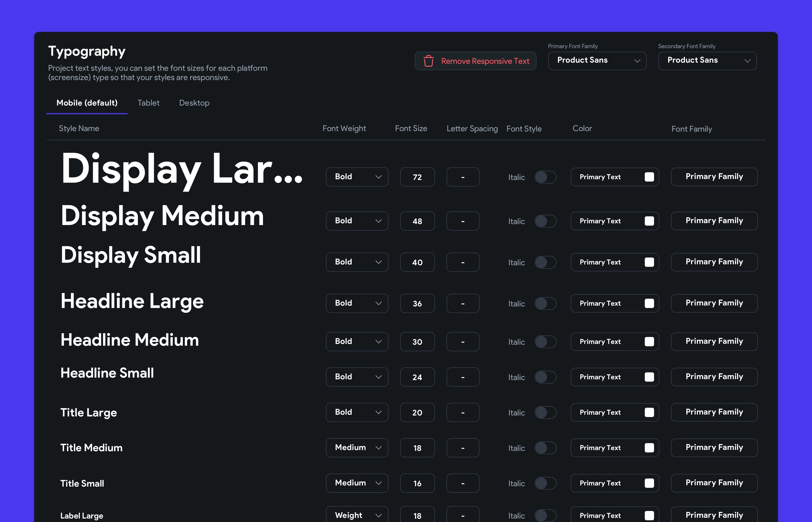
Task: Open font weight dropdown for Display Medium
Action: click(x=357, y=221)
